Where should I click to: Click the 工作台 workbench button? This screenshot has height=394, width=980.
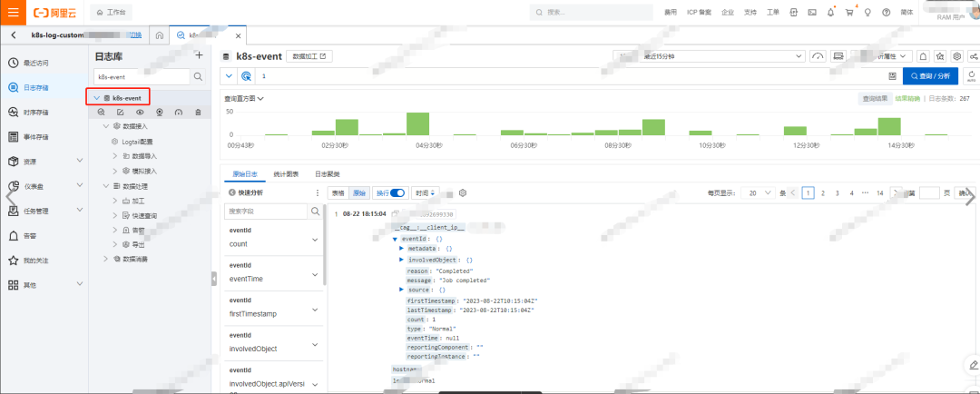tap(112, 12)
